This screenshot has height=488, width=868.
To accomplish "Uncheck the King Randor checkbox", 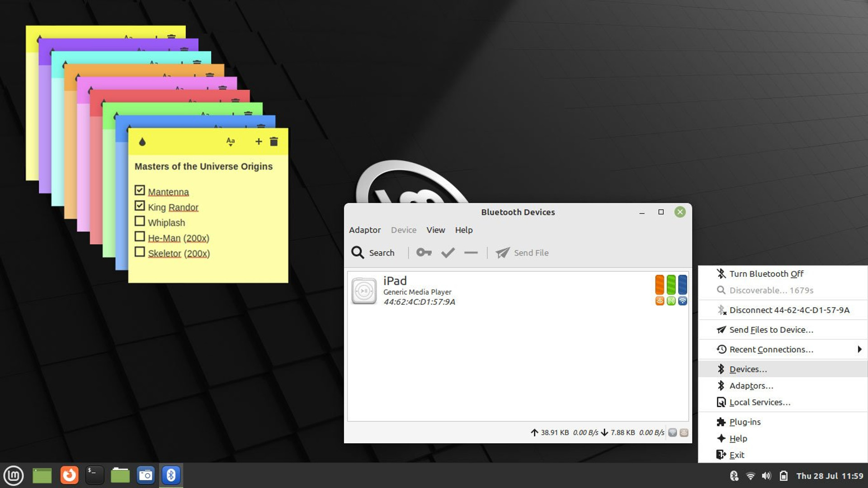I will tap(140, 206).
